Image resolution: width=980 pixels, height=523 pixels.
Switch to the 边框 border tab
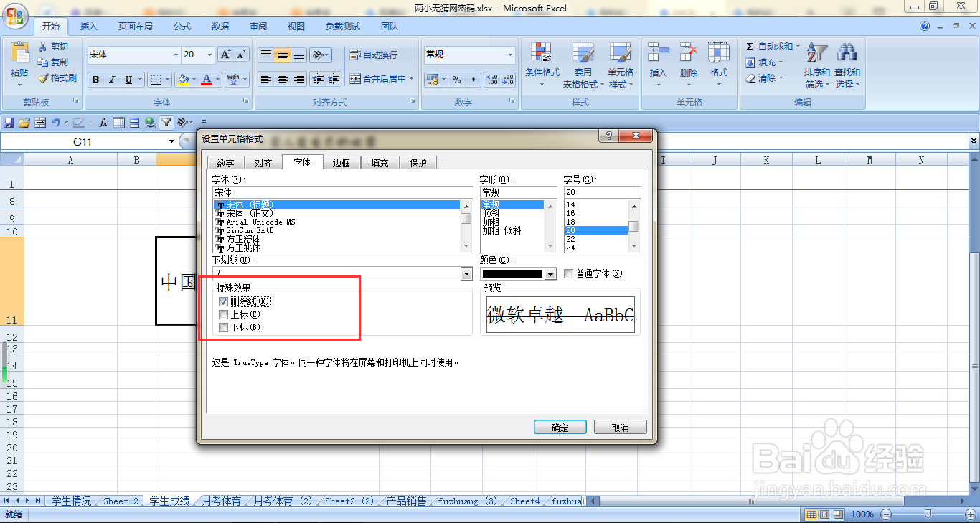click(341, 162)
